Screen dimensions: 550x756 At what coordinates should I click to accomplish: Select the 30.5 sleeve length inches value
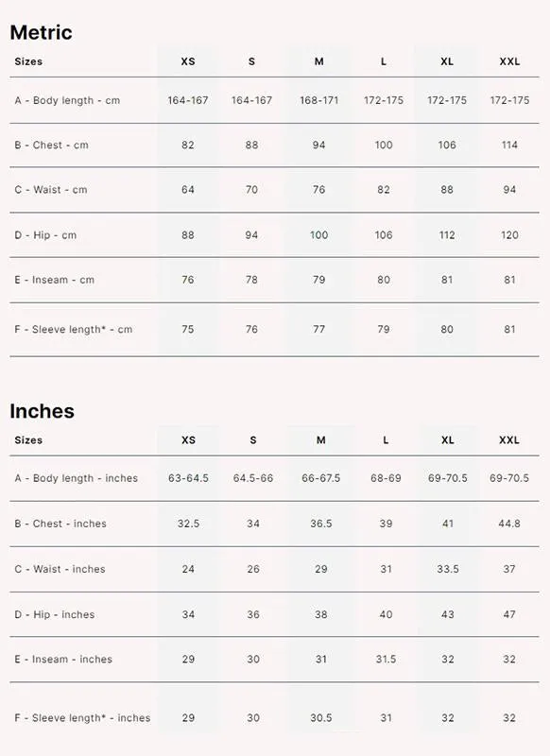click(321, 718)
